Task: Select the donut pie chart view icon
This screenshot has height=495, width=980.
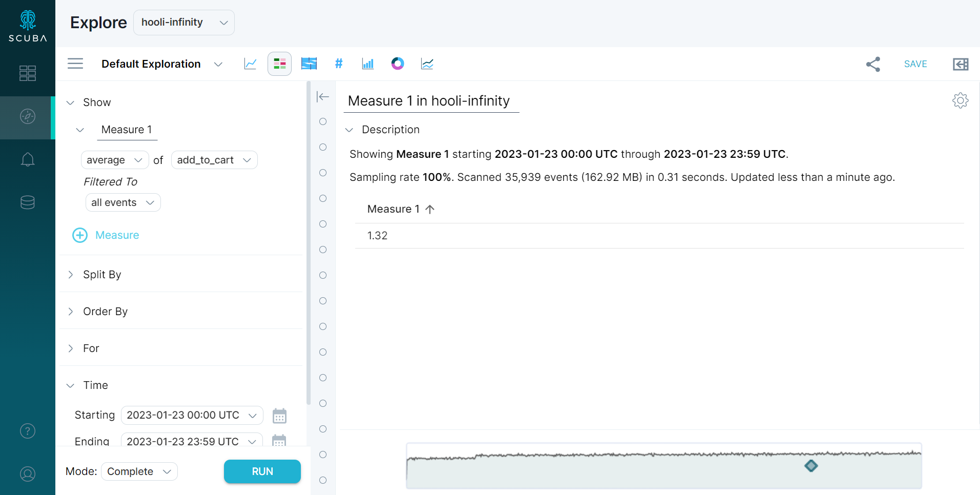Action: 398,64
